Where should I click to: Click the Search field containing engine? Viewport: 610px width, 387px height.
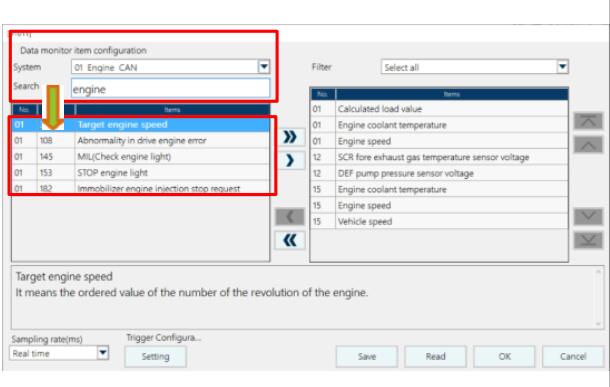click(x=170, y=89)
